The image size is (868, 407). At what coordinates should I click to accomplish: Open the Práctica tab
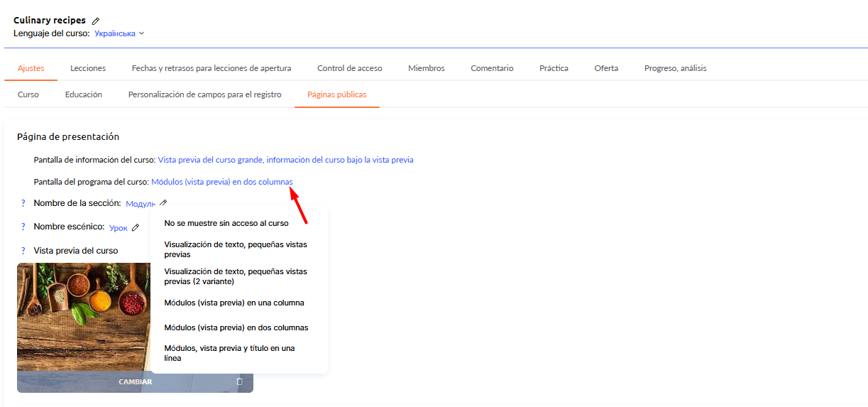coord(554,68)
